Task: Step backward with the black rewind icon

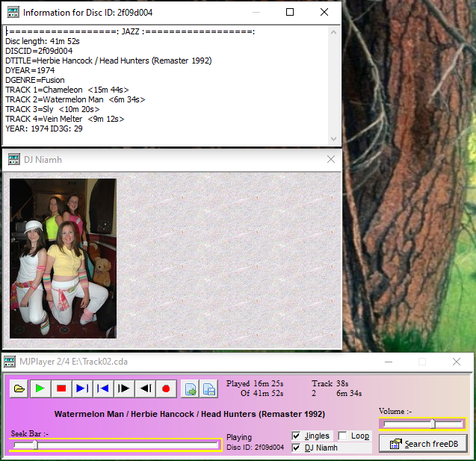Action: pyautogui.click(x=145, y=389)
